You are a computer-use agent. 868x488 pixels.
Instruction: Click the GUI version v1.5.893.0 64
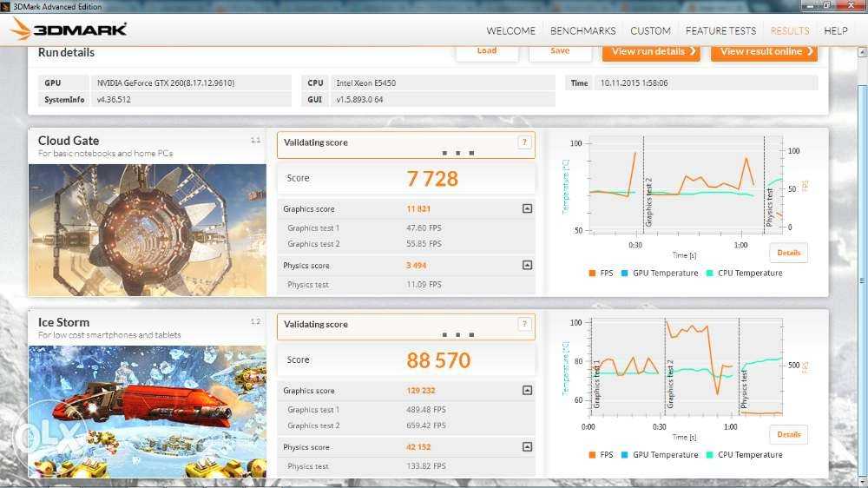tap(359, 100)
